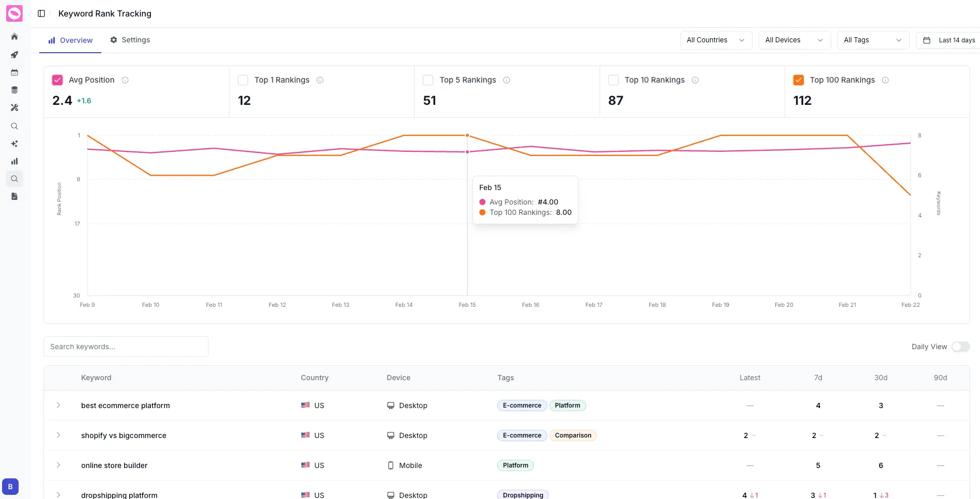Image resolution: width=980 pixels, height=499 pixels.
Task: Open the Home sidebar icon
Action: click(x=14, y=37)
